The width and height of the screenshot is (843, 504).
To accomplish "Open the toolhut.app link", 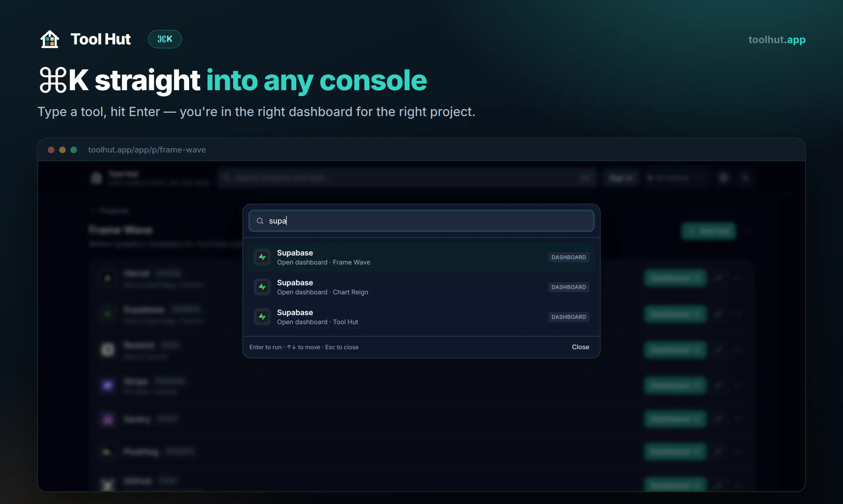I will coord(777,40).
